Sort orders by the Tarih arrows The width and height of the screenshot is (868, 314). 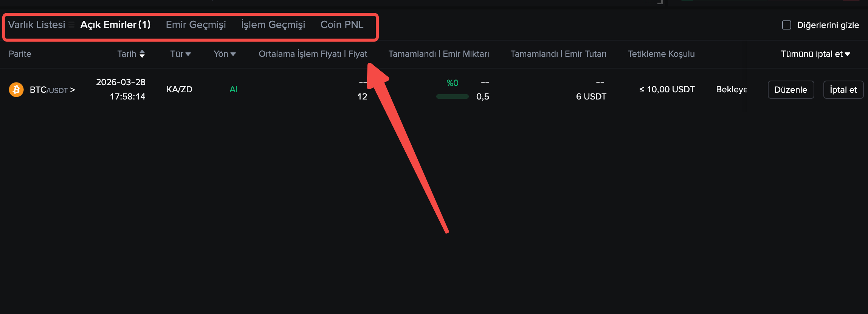[x=142, y=54]
